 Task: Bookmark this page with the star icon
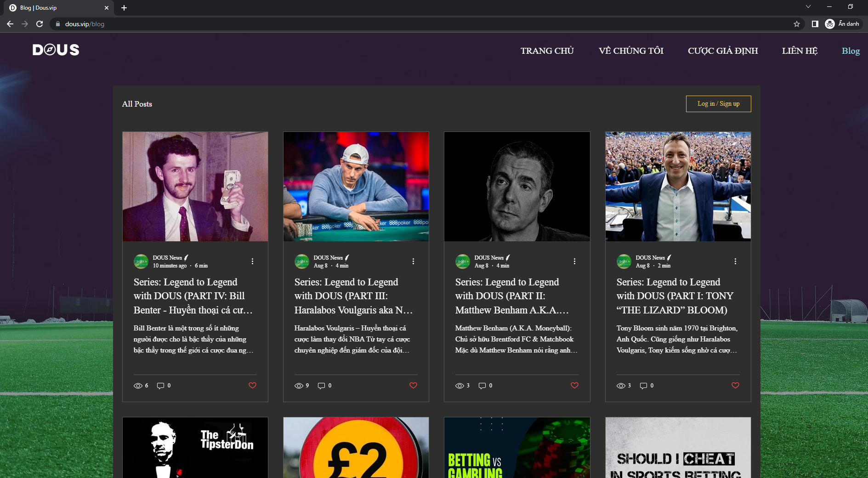click(797, 24)
